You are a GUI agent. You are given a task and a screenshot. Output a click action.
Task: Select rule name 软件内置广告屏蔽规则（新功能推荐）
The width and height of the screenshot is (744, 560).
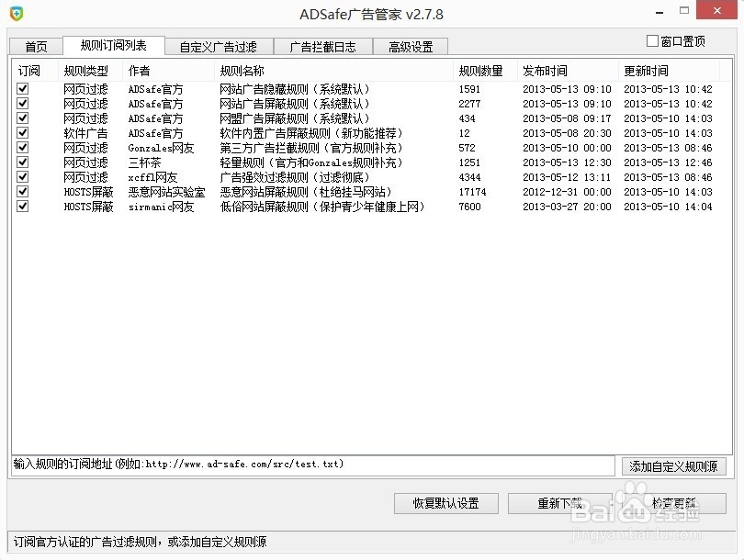(311, 133)
